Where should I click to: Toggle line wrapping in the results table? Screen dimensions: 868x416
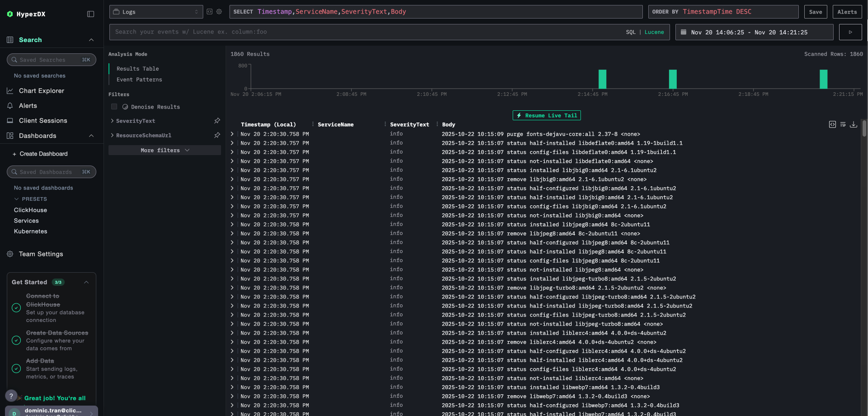click(x=843, y=124)
